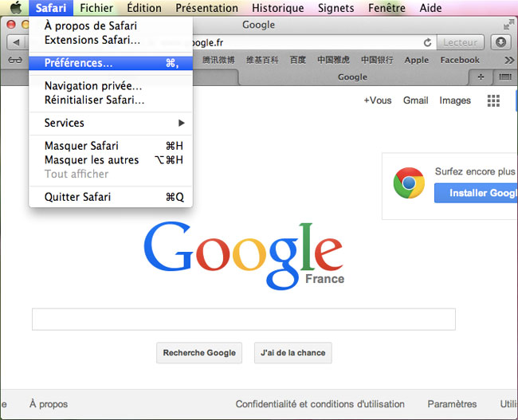Click the J'ai de la chance button
Image resolution: width=518 pixels, height=420 pixels.
[293, 352]
